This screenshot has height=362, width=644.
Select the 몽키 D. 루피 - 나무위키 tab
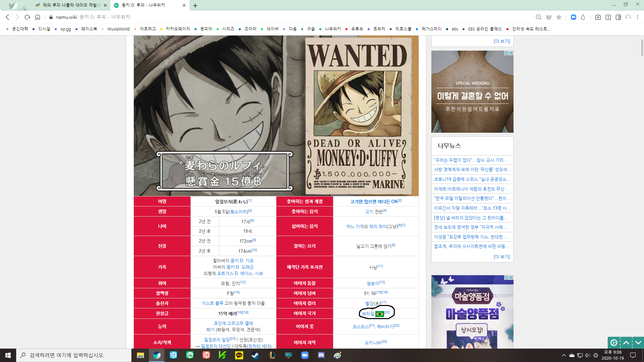click(149, 5)
